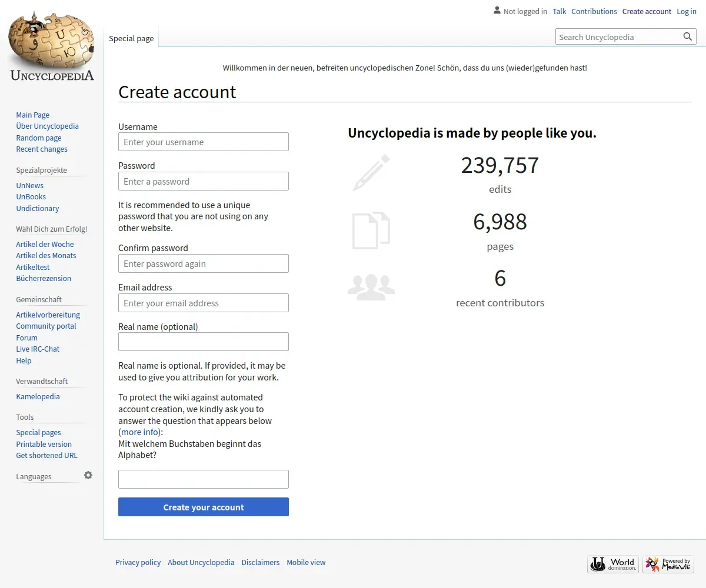
Task: Go to Main Page in sidebar
Action: pyautogui.click(x=33, y=115)
